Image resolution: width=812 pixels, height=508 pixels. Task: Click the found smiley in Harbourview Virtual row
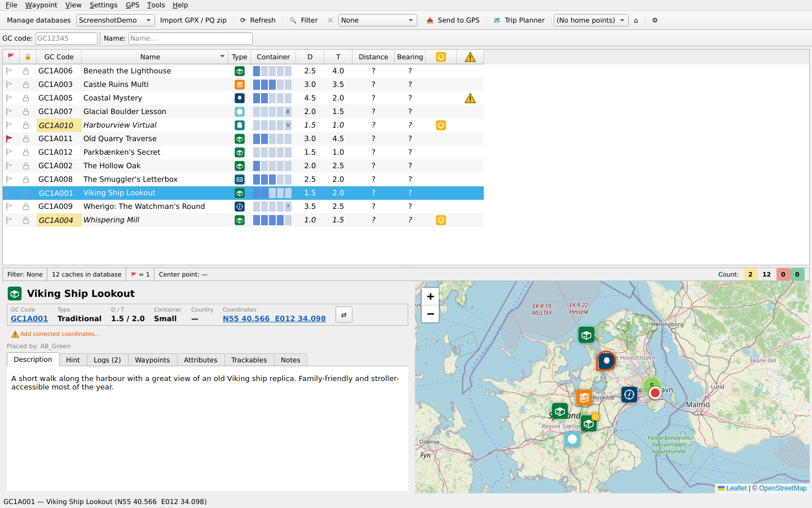[441, 125]
